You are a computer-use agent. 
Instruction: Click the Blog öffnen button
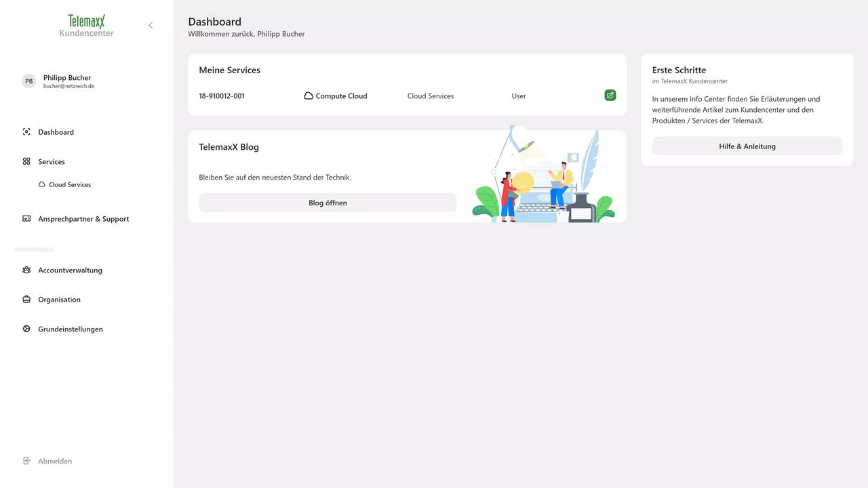tap(328, 203)
